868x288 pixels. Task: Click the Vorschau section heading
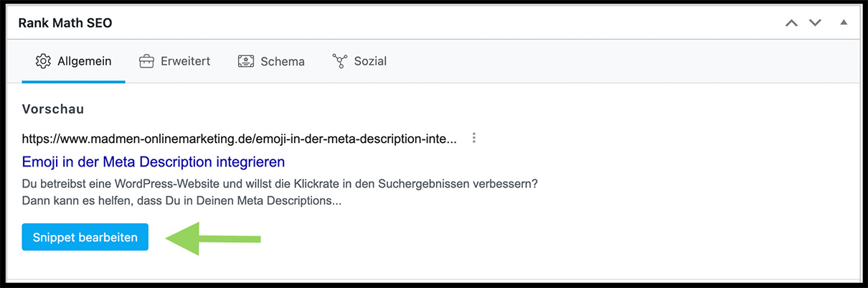[53, 109]
